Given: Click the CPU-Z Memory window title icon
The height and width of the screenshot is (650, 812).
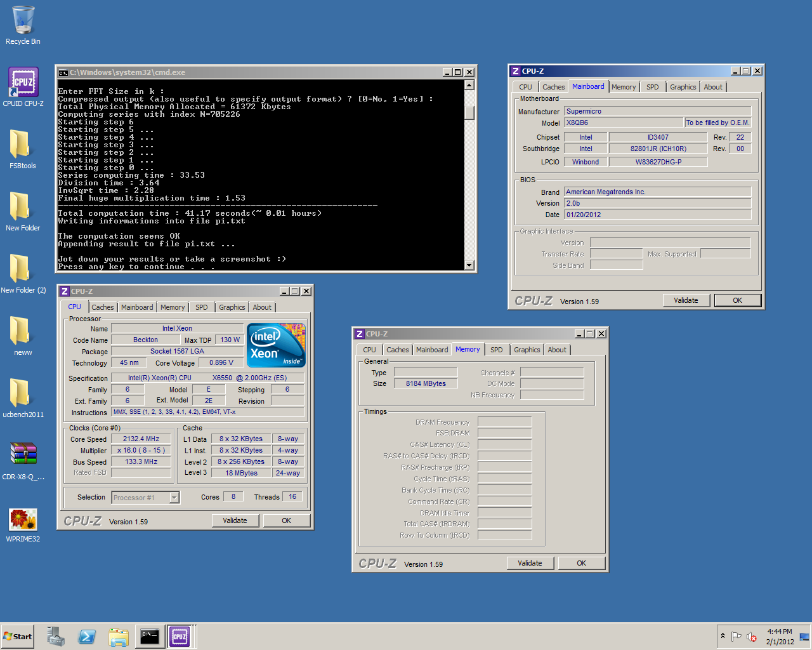Looking at the screenshot, I should 360,334.
